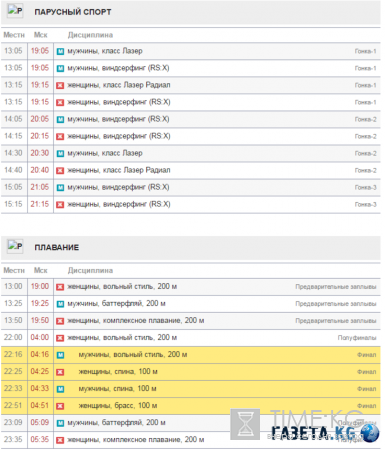Click women's icon in the 14:40 row
Viewport: 385px width, 450px height.
[60, 171]
